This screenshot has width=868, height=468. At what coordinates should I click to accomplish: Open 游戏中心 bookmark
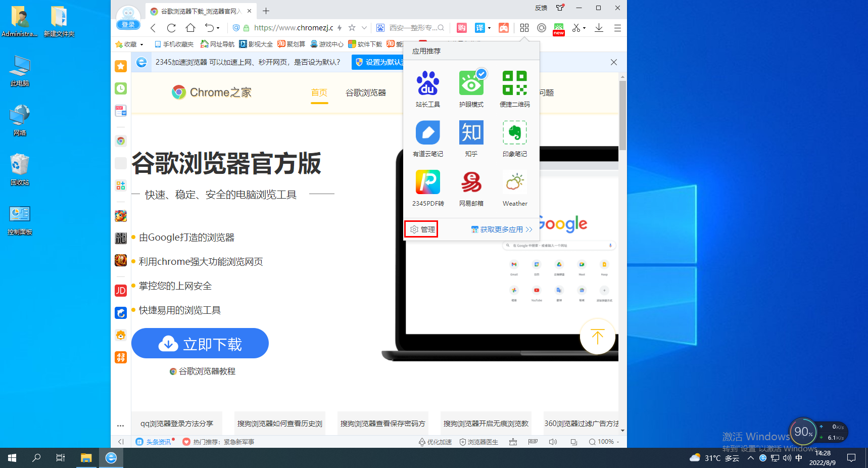click(x=327, y=44)
